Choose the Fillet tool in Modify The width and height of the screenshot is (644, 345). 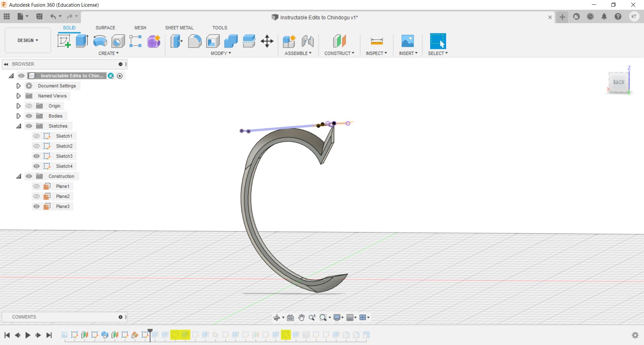click(x=195, y=41)
